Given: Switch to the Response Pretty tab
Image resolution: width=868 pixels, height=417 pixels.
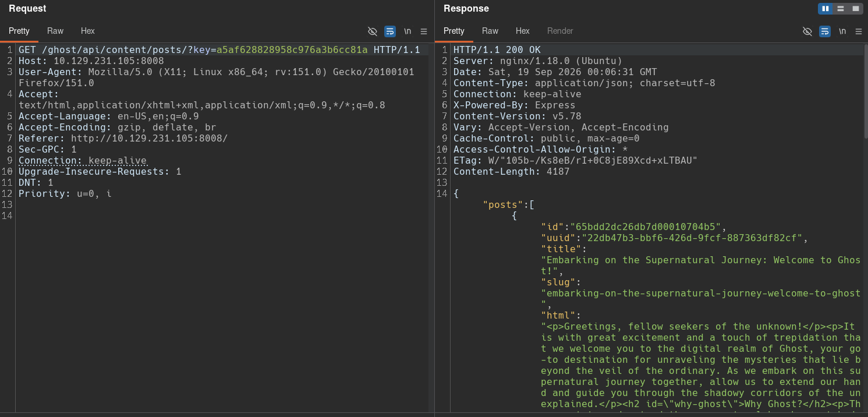Looking at the screenshot, I should click(454, 31).
